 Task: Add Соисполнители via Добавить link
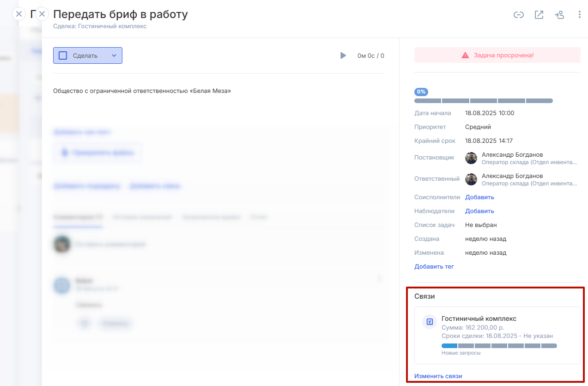pos(479,197)
